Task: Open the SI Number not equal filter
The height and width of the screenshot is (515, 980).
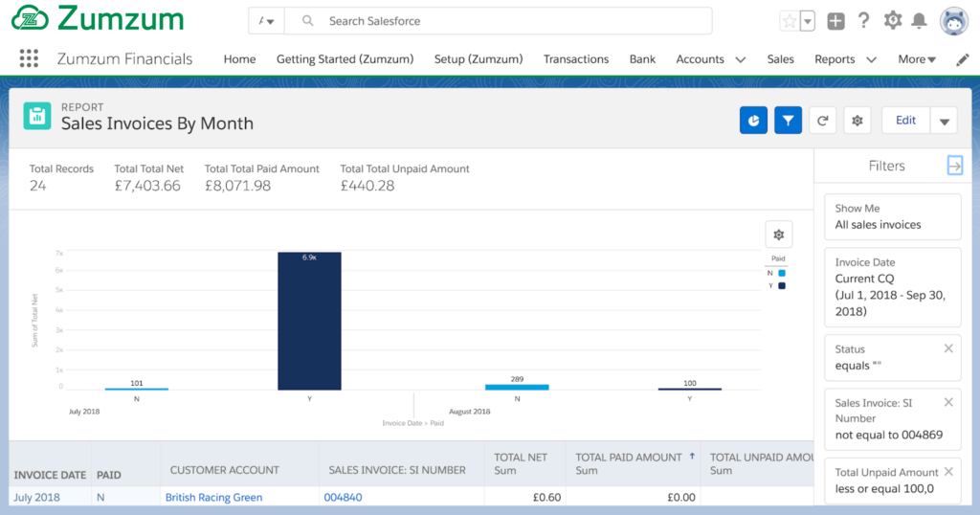Action: point(893,418)
